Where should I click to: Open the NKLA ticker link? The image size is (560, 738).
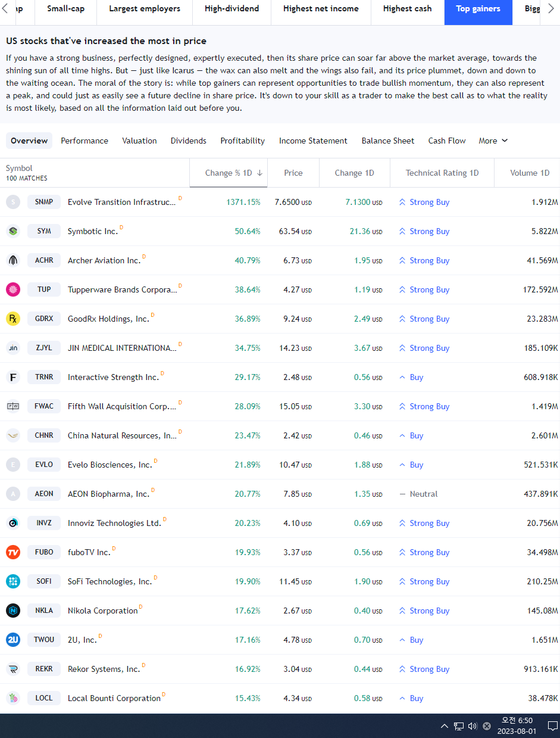point(44,611)
